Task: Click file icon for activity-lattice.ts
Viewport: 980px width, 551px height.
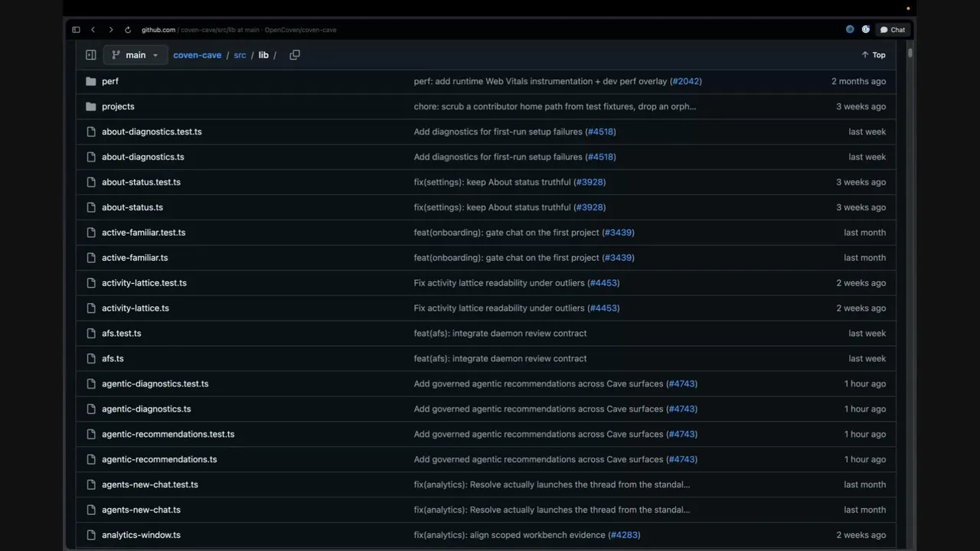Action: [91, 308]
